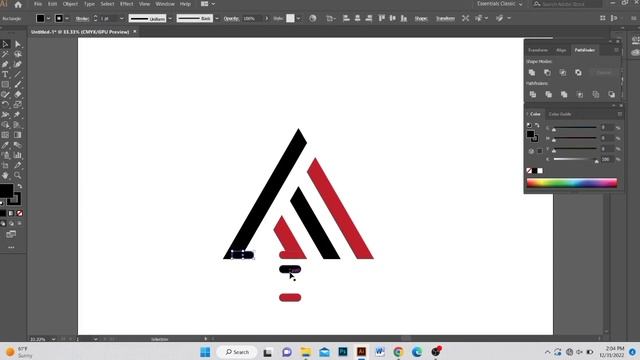Select the Rectangle tool
The height and width of the screenshot is (360, 640).
pos(5,84)
